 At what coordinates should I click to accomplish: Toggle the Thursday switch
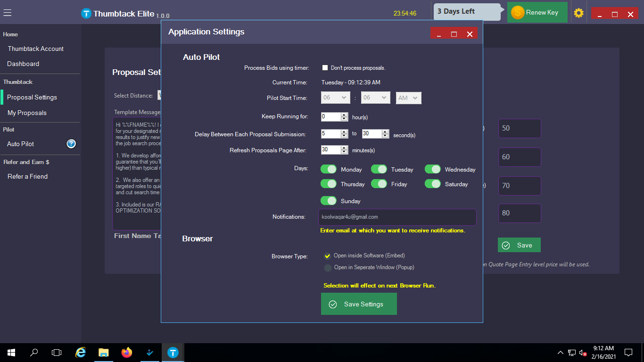point(329,184)
